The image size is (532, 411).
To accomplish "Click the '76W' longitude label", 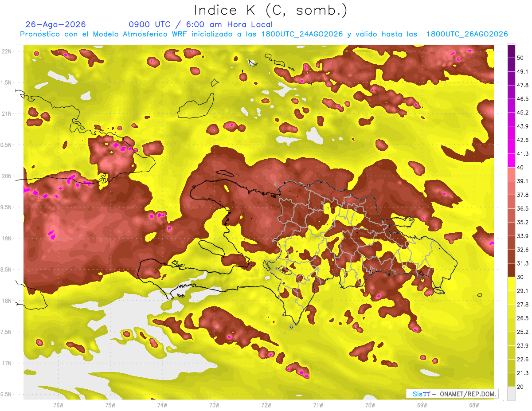I will (58, 405).
